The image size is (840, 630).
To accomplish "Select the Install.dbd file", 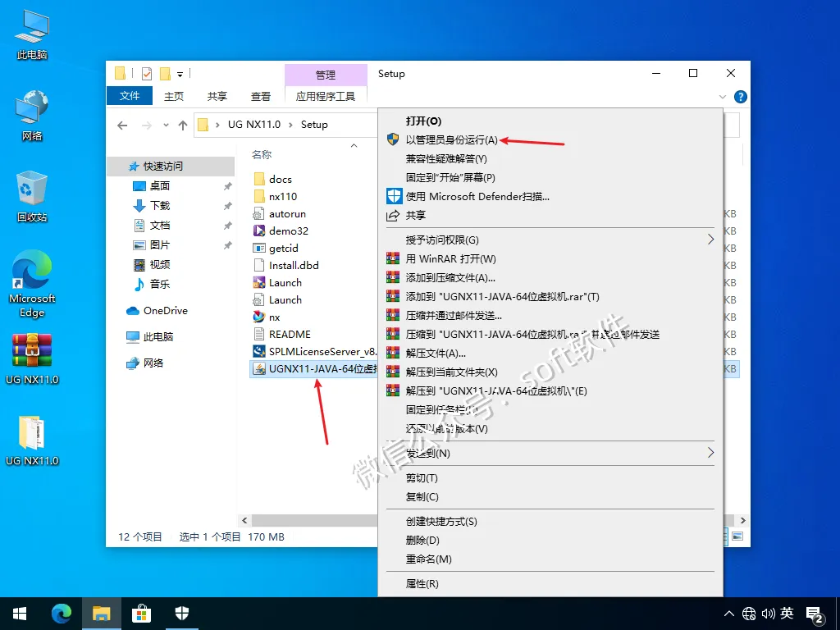I will [x=294, y=265].
